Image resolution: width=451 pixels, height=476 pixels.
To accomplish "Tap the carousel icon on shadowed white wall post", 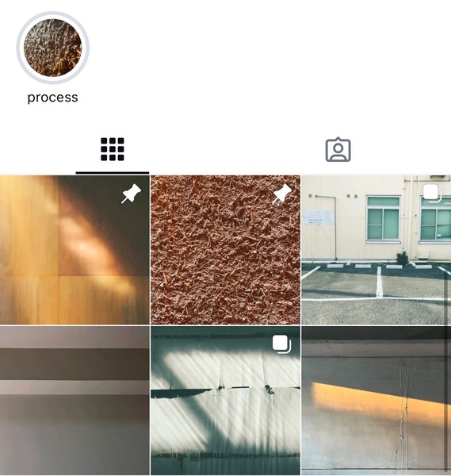I will tap(281, 344).
